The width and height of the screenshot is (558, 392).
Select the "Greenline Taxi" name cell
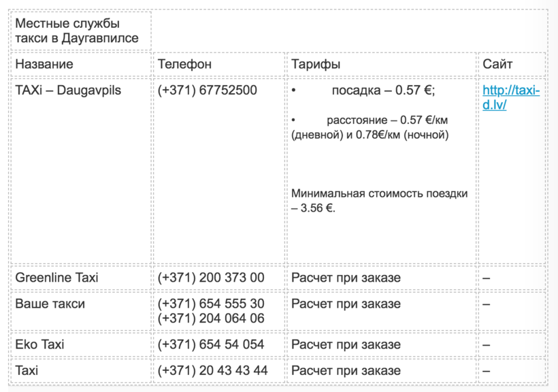56,278
